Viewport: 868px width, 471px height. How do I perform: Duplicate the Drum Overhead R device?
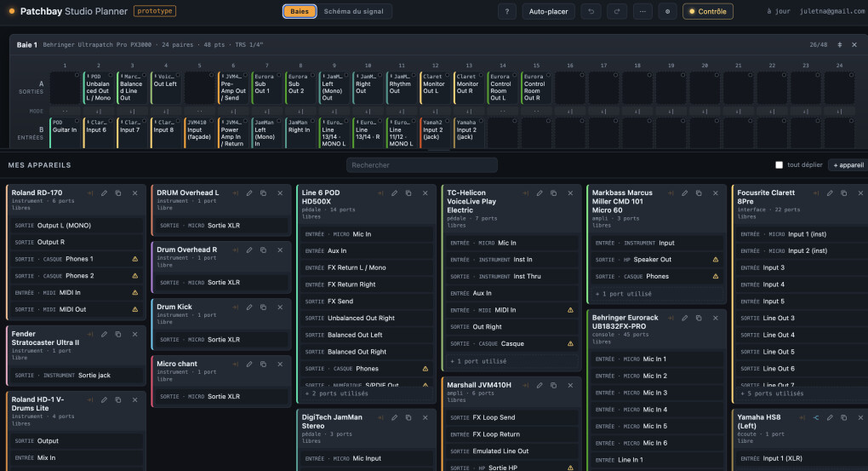point(264,250)
